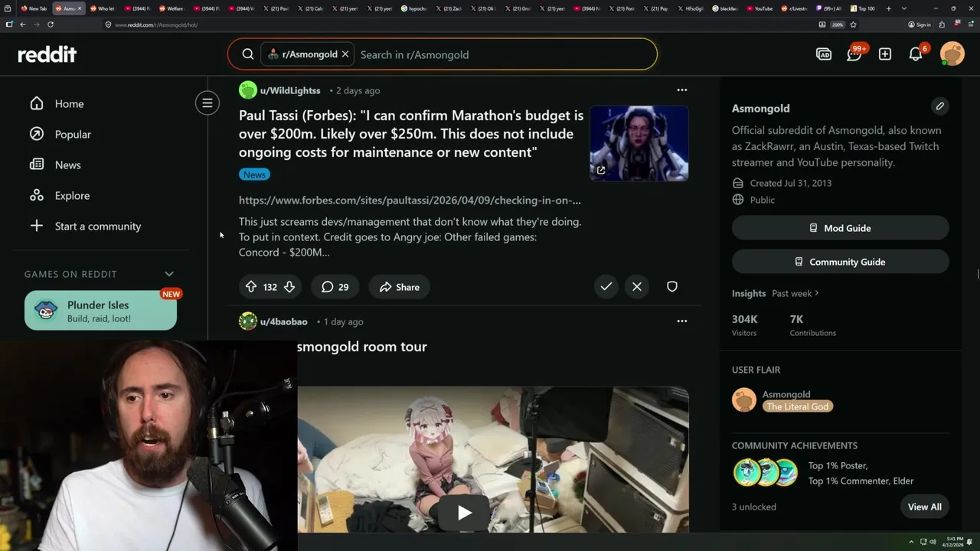Viewport: 980px width, 551px height.
Task: Open the Community Guide button
Action: pyautogui.click(x=840, y=262)
